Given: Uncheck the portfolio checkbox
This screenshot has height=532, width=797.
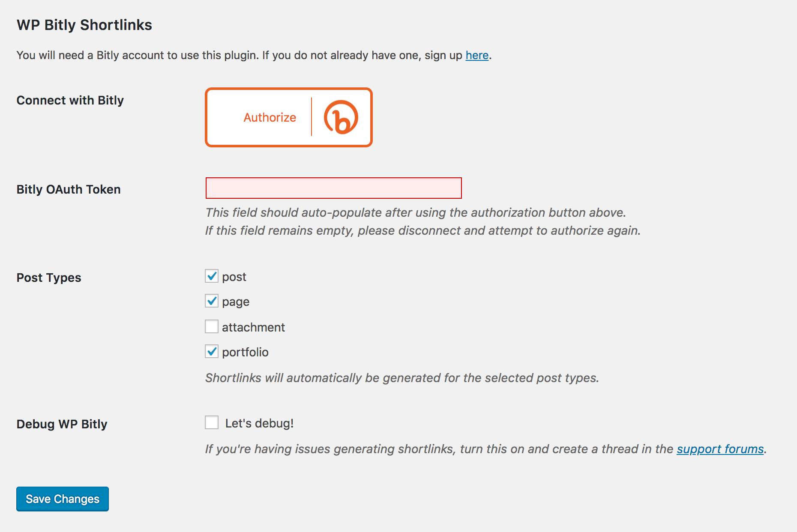Looking at the screenshot, I should pyautogui.click(x=212, y=352).
